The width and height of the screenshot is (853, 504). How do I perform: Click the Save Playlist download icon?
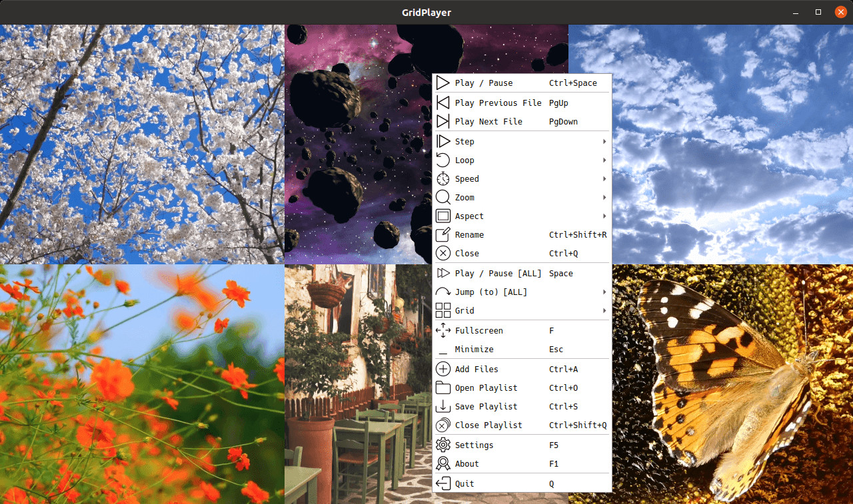pos(443,406)
